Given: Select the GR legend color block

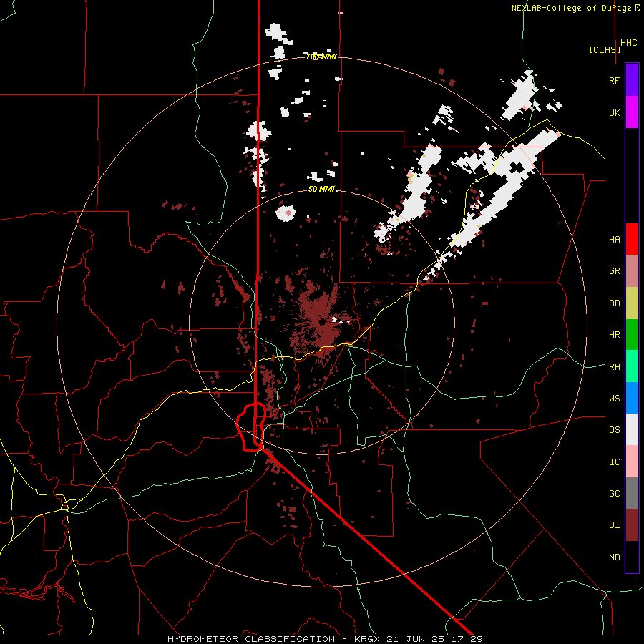Looking at the screenshot, I should (632, 271).
